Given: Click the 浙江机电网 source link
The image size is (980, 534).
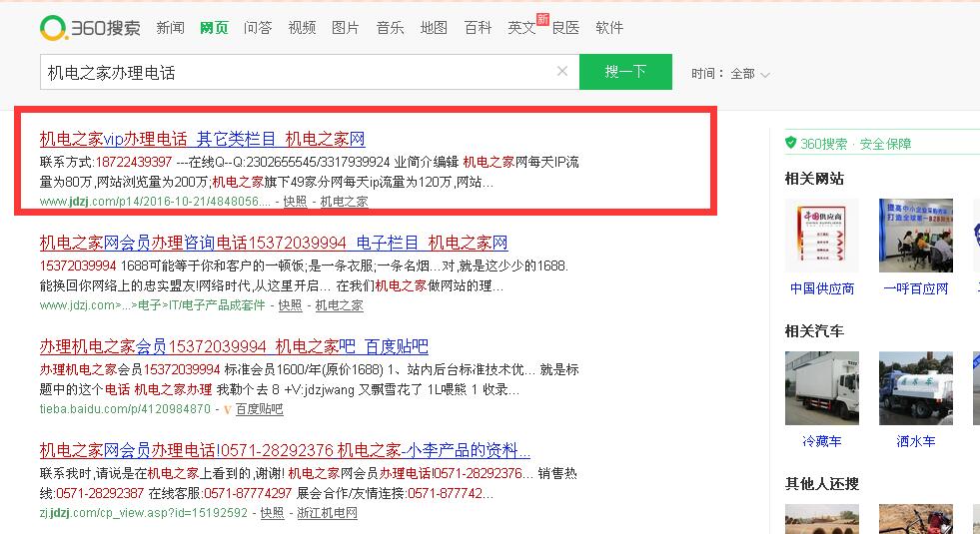Looking at the screenshot, I should [x=327, y=513].
